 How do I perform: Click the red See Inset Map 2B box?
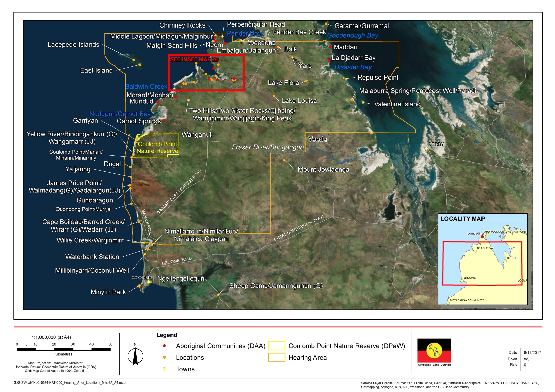[x=206, y=73]
